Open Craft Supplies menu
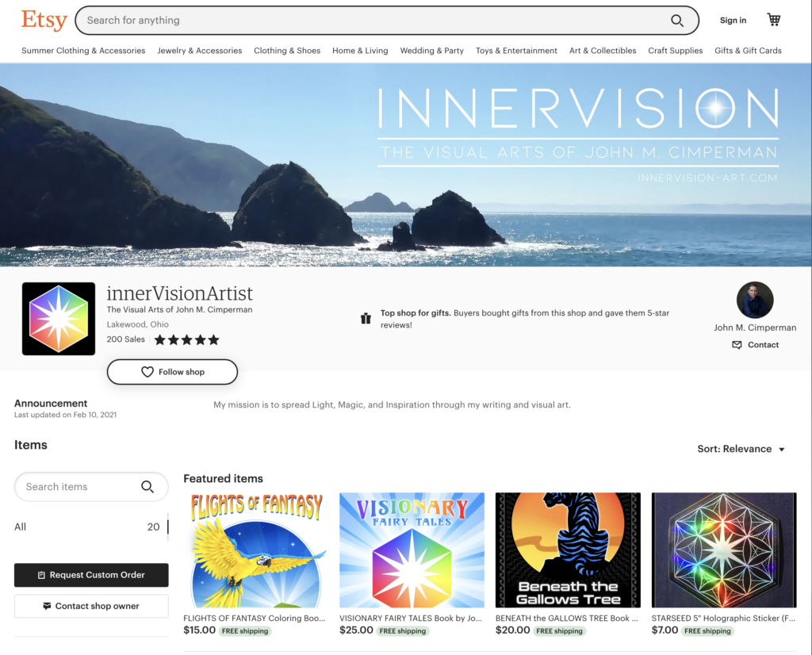Image resolution: width=812 pixels, height=655 pixels. (x=676, y=51)
